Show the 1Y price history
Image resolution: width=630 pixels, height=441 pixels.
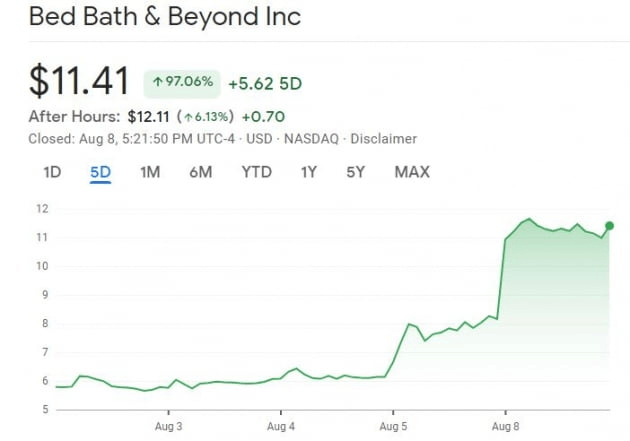click(x=309, y=172)
